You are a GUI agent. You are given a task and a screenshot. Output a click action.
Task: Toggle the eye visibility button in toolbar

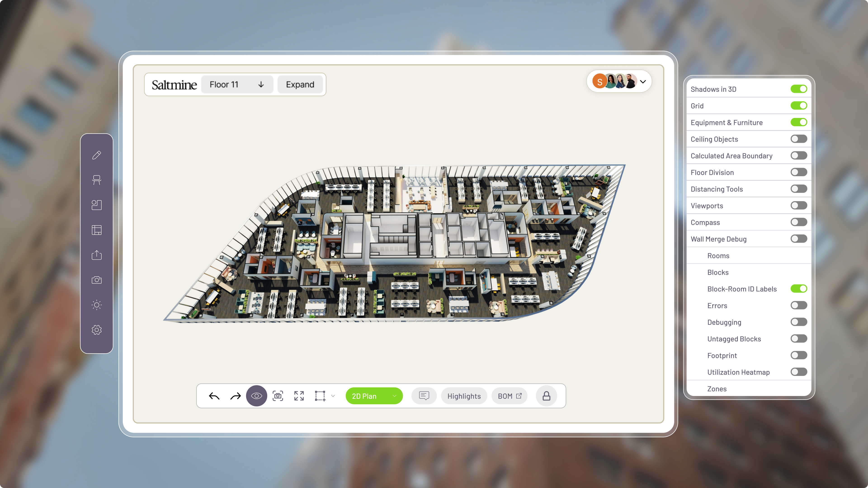(x=256, y=396)
